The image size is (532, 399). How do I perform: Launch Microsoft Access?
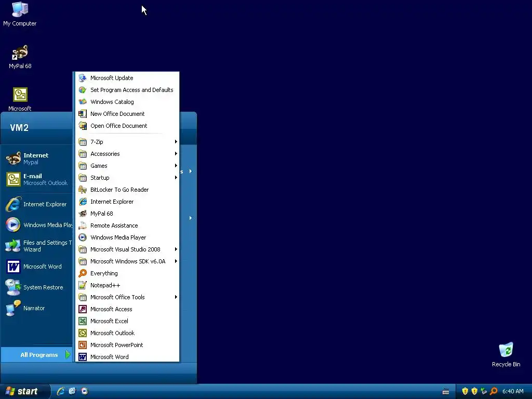127,309
